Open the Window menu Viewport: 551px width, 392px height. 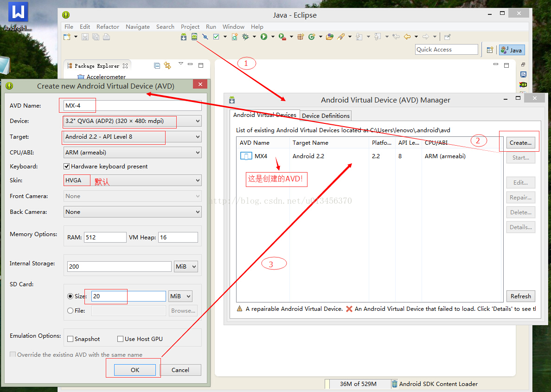pos(233,27)
